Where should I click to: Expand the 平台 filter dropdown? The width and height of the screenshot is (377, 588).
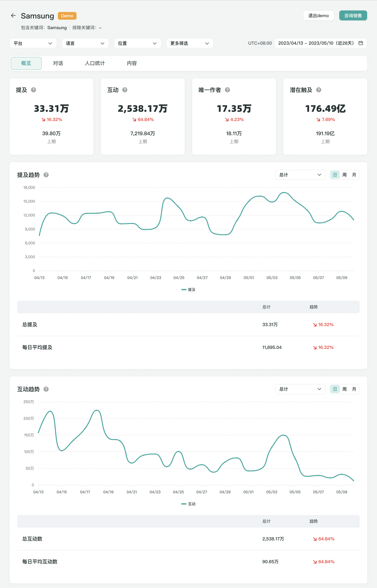pos(33,43)
